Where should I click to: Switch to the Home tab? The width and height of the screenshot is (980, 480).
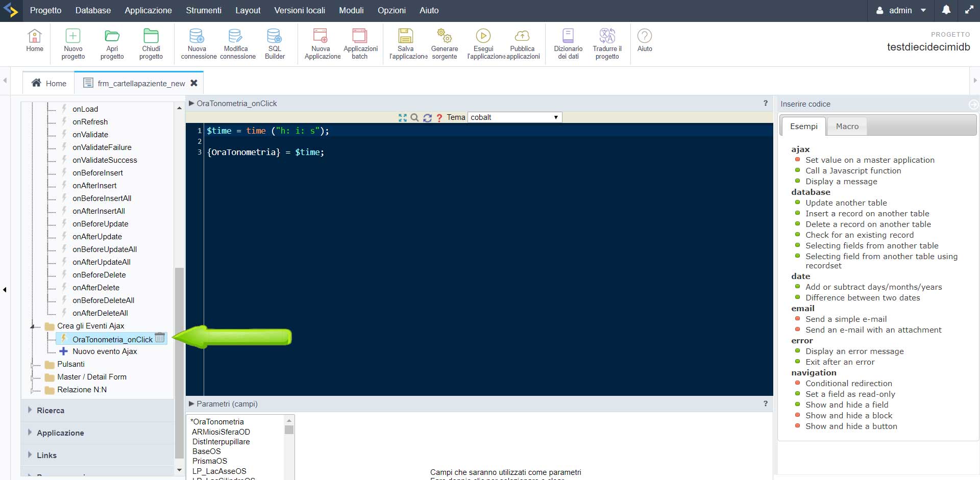49,83
